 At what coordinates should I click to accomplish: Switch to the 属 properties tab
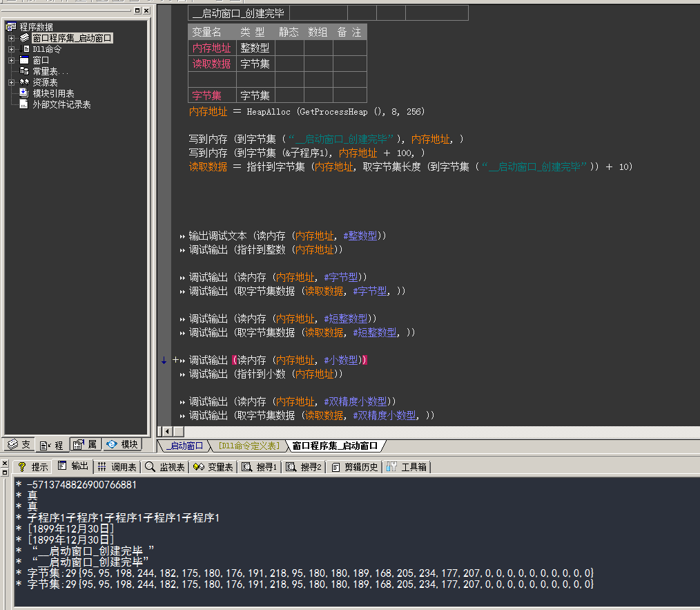click(86, 444)
